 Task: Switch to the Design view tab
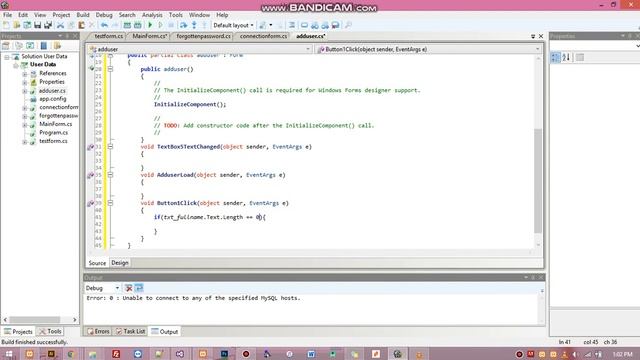click(x=120, y=263)
